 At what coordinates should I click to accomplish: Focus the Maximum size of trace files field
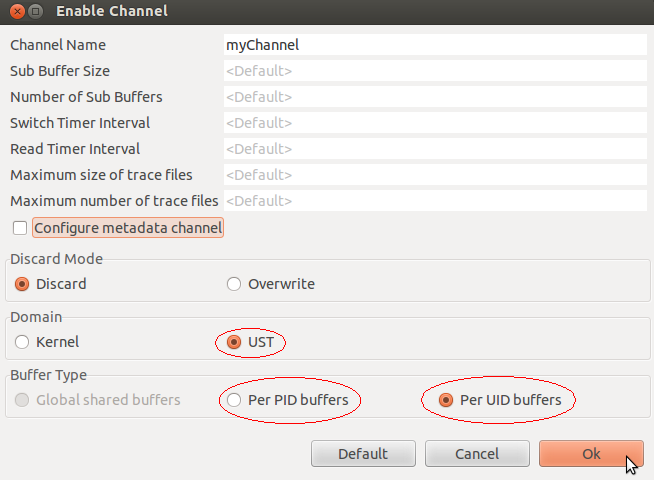pos(435,175)
